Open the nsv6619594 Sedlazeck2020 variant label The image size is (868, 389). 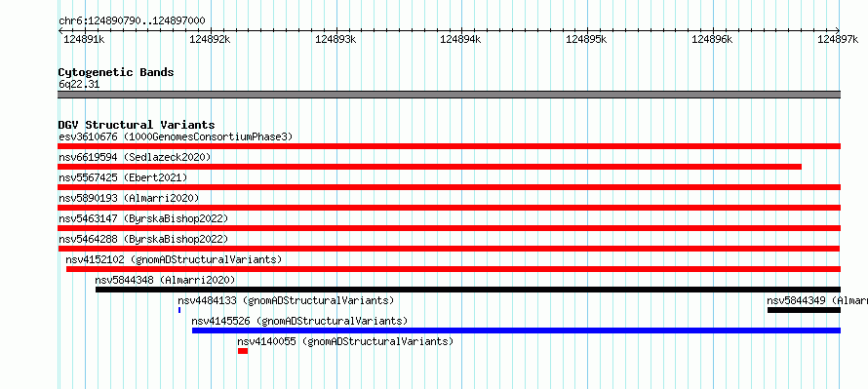[135, 157]
